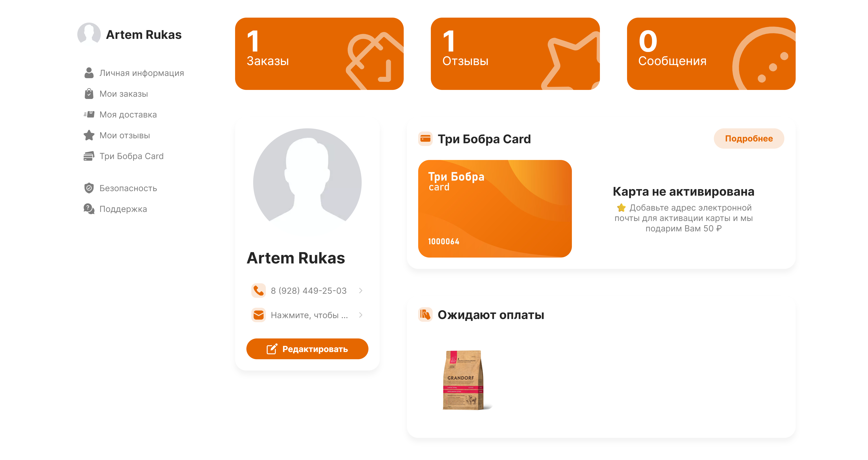The height and width of the screenshot is (460, 868).
Task: Open the Отзывы orange counter tile
Action: pos(515,54)
